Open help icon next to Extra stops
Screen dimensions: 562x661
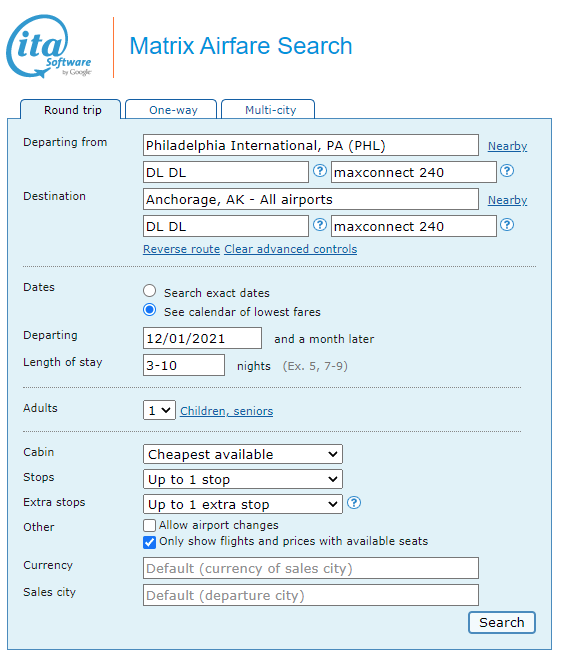point(354,502)
